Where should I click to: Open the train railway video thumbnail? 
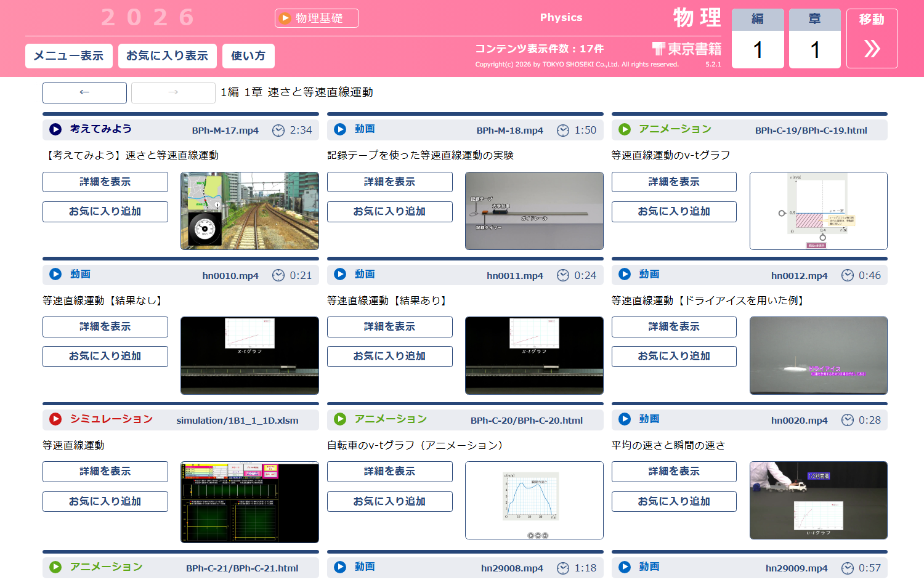249,211
